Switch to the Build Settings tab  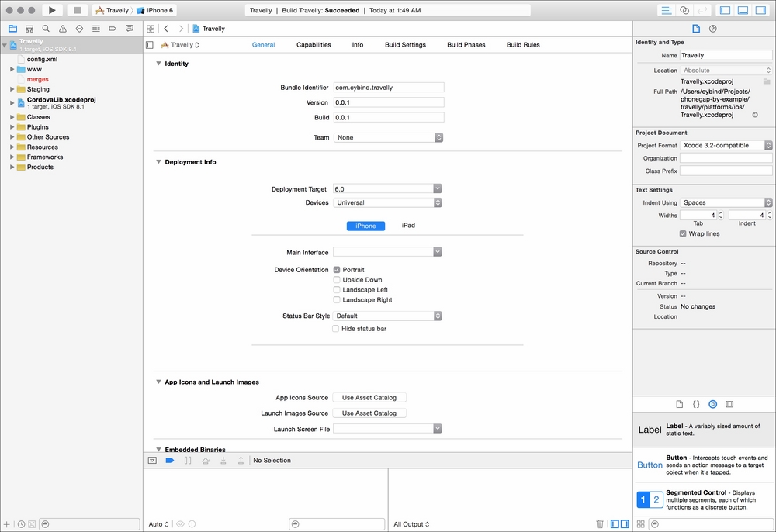[405, 44]
